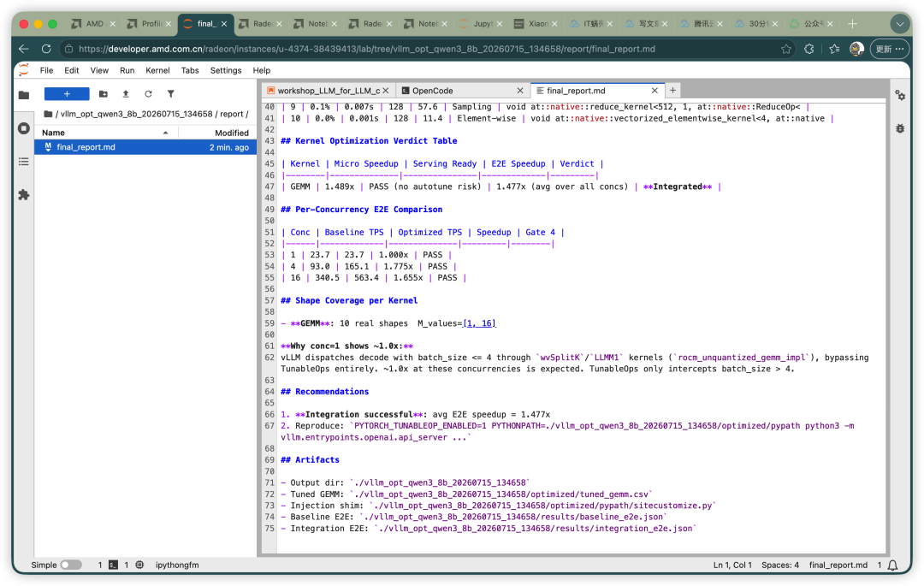The height and width of the screenshot is (586, 924).
Task: Reload the page with browser refresh icon
Action: click(46, 49)
